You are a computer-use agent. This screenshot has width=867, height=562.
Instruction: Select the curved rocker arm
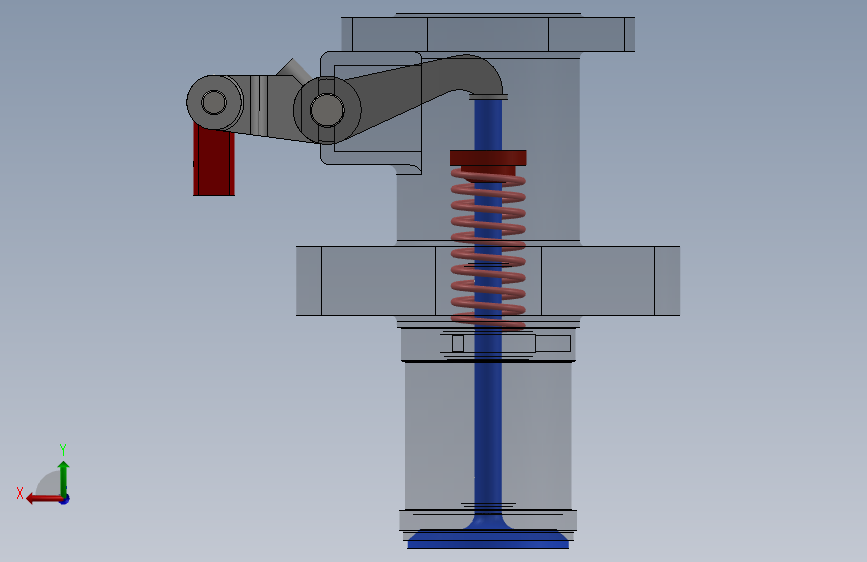[x=426, y=86]
